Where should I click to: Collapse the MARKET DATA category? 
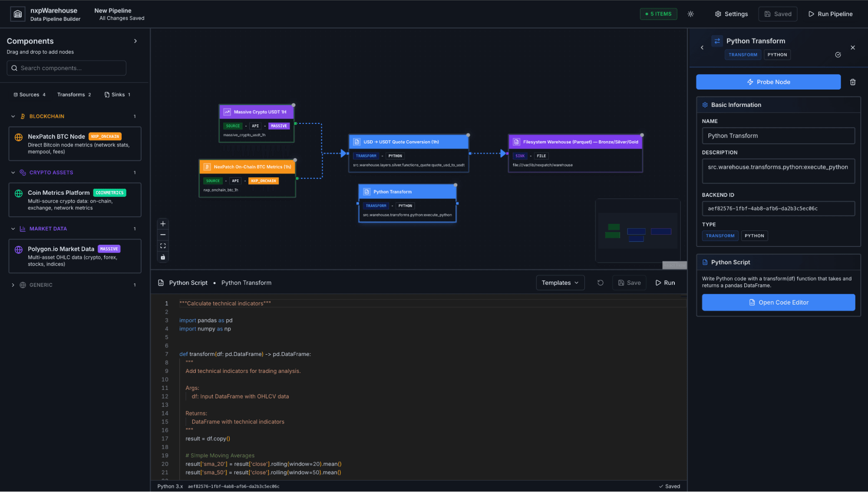13,229
